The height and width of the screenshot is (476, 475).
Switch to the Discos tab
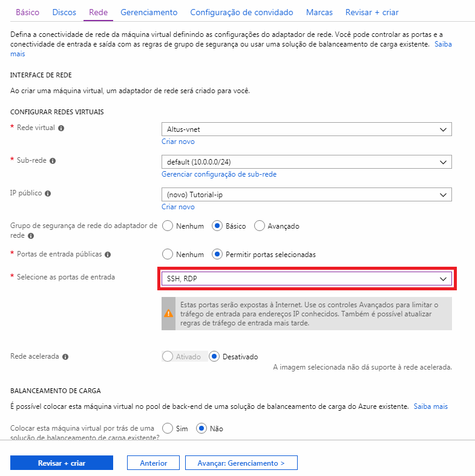click(64, 12)
